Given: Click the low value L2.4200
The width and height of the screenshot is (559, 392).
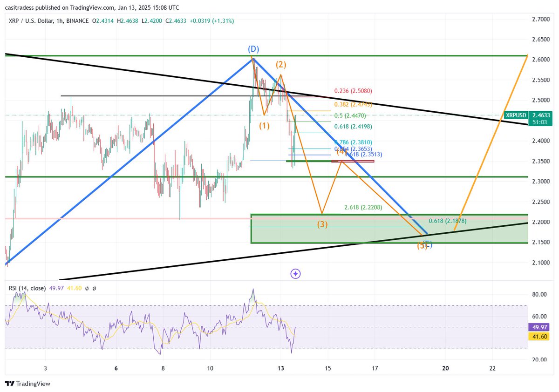Looking at the screenshot, I should tap(152, 21).
